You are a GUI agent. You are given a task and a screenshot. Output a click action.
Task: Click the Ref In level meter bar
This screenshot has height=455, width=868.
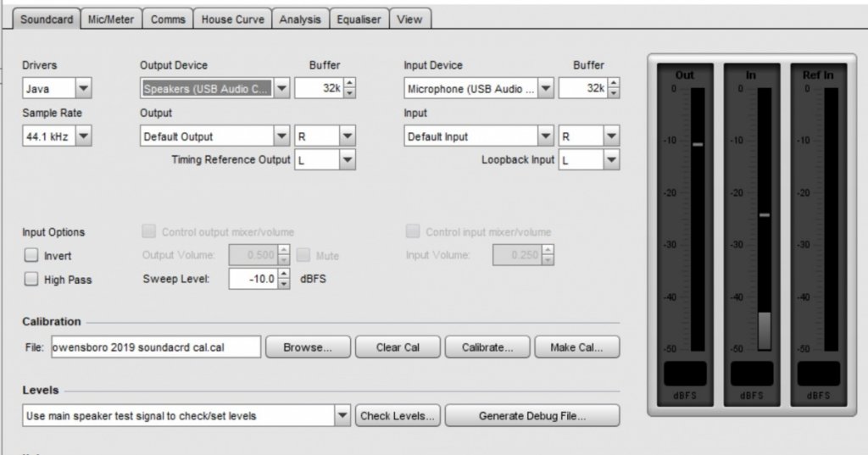(831, 219)
